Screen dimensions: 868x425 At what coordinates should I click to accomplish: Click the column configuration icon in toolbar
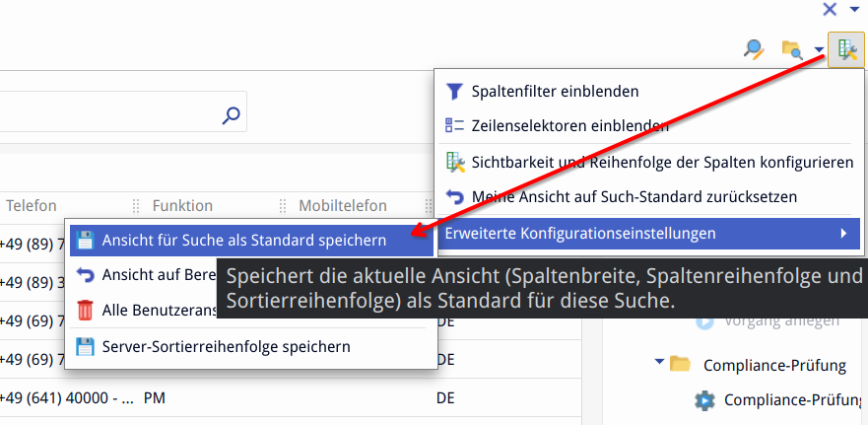pyautogui.click(x=845, y=49)
